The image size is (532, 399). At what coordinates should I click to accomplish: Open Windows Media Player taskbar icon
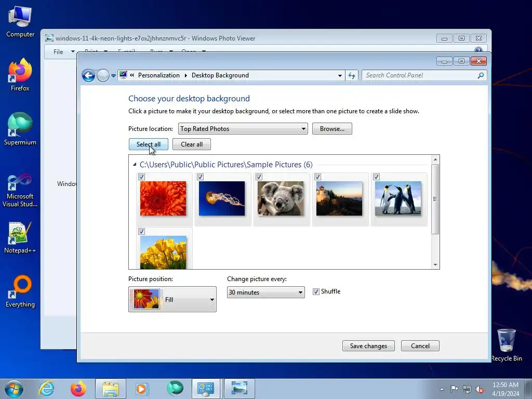click(x=141, y=389)
